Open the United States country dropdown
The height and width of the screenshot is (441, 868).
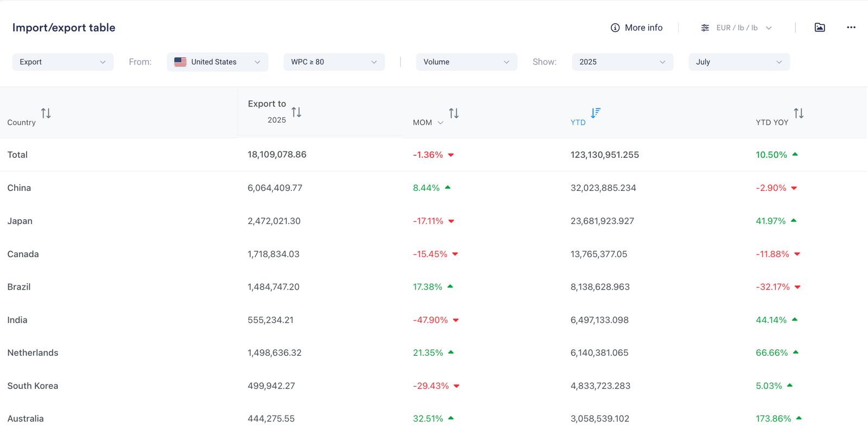coord(218,62)
